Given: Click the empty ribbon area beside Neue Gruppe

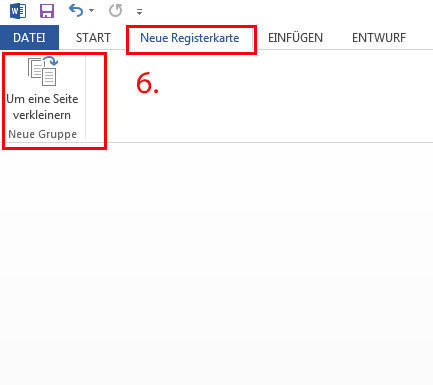Looking at the screenshot, I should tap(267, 110).
